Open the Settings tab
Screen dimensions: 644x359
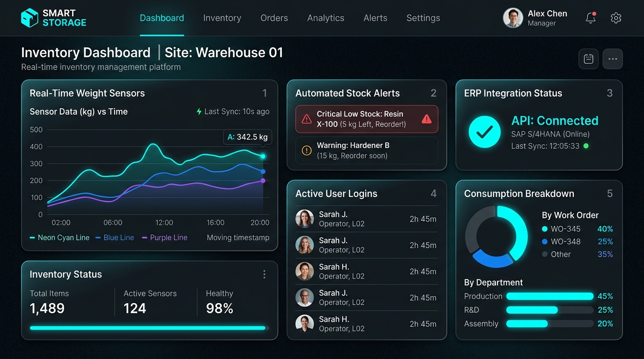point(423,18)
